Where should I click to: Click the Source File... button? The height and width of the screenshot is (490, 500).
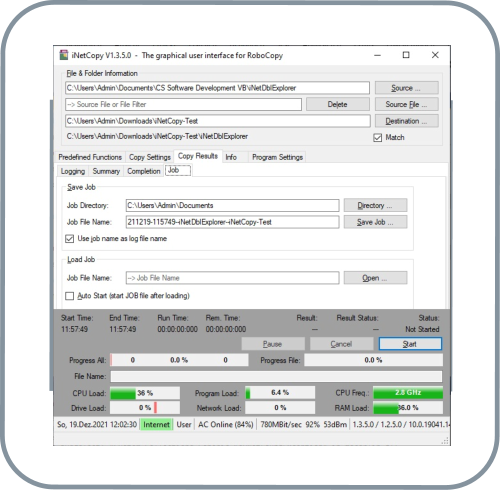pos(406,104)
